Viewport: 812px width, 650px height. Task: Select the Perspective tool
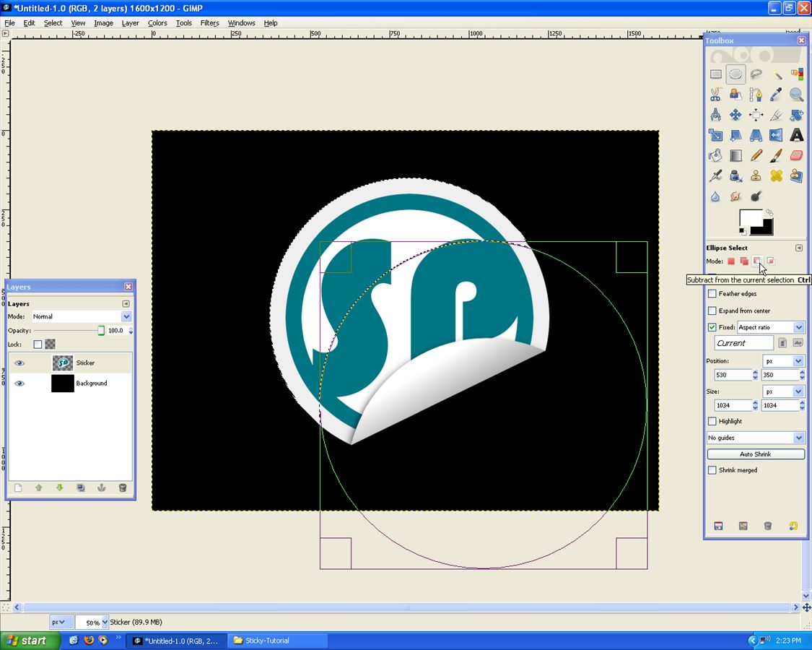coord(756,135)
